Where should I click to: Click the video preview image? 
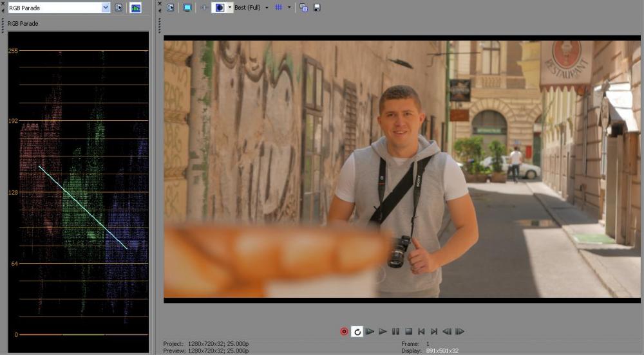[x=402, y=168]
